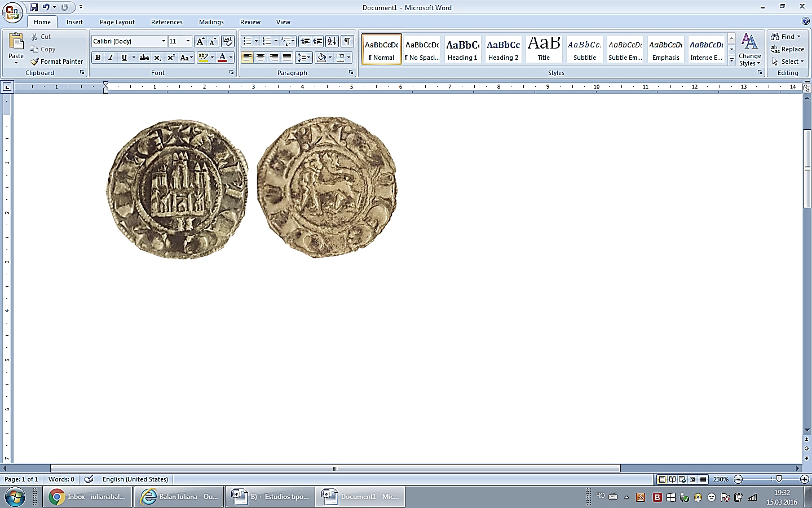812x508 pixels.
Task: Click the Show/Hide paragraph marks icon
Action: [347, 41]
